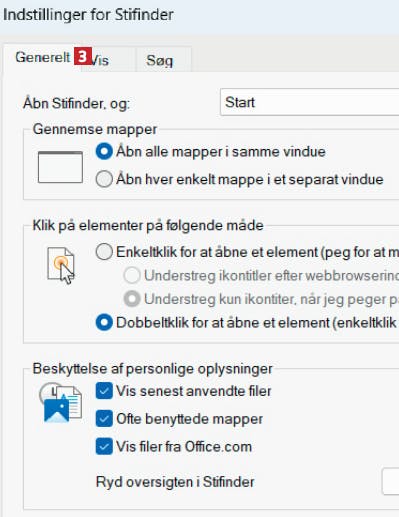Click the cursor-on-document icon beside click options

click(x=61, y=265)
